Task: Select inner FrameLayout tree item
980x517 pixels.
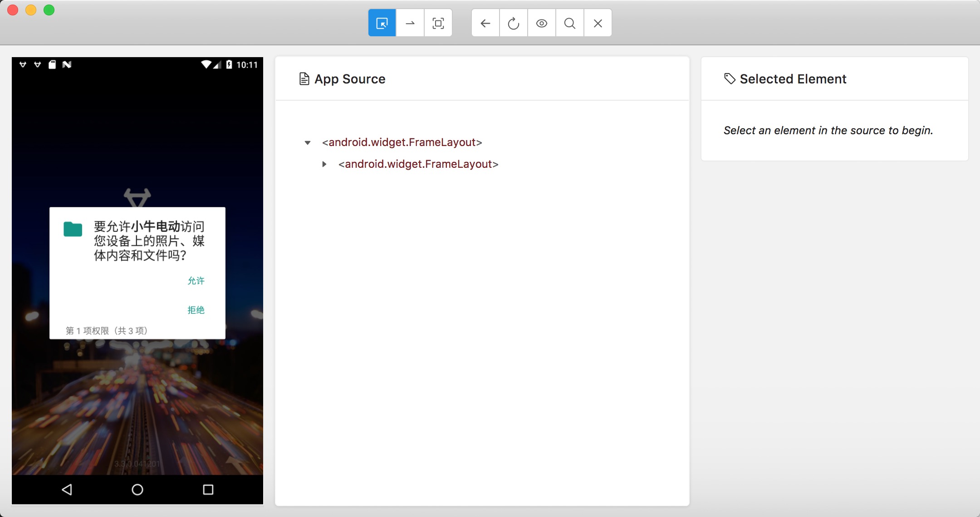Action: coord(417,164)
